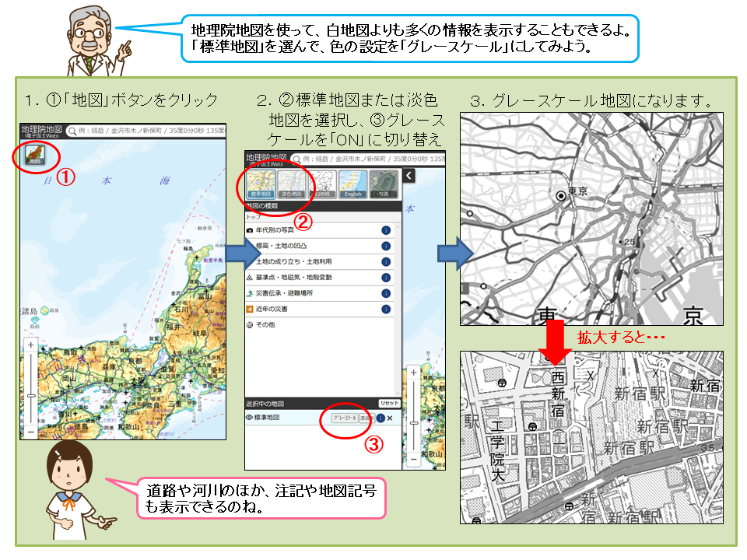Choose the English map thumbnail
The width and height of the screenshot is (747, 560).
pos(353,184)
